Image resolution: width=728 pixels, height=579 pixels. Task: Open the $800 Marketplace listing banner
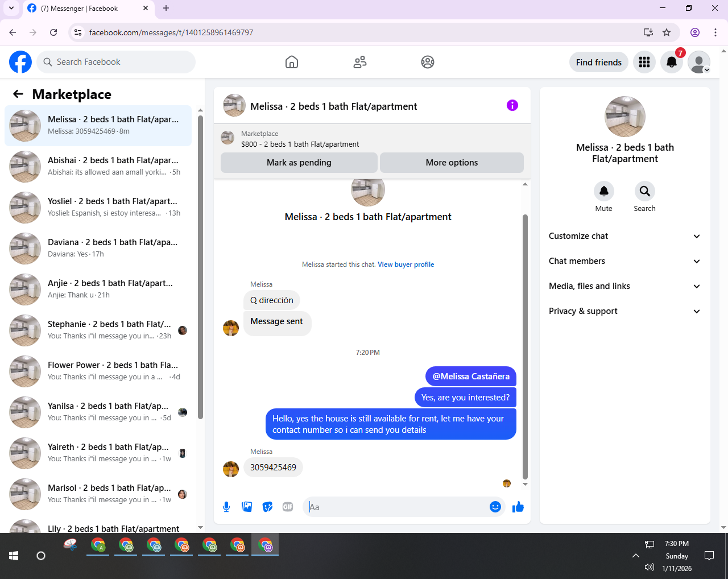(x=372, y=139)
